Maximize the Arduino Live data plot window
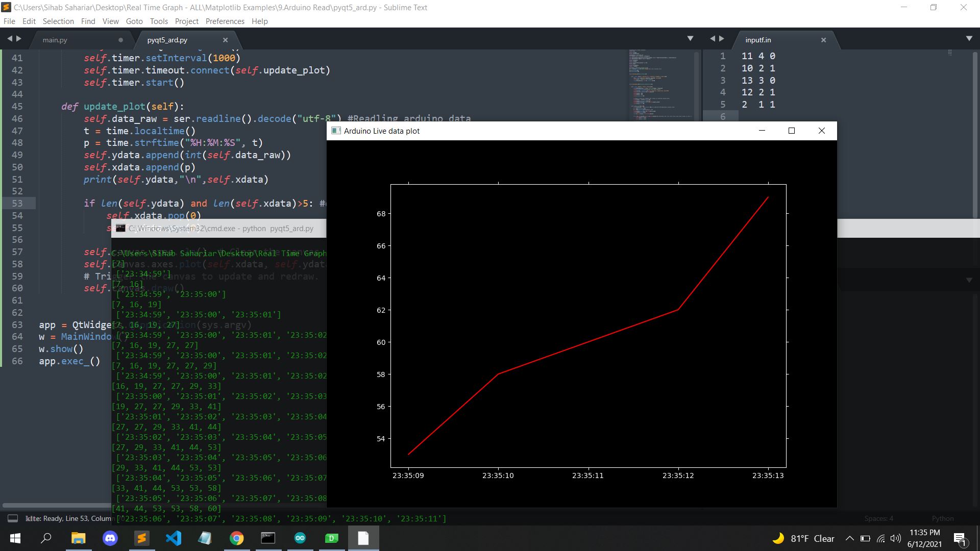This screenshot has height=551, width=980. 792,131
